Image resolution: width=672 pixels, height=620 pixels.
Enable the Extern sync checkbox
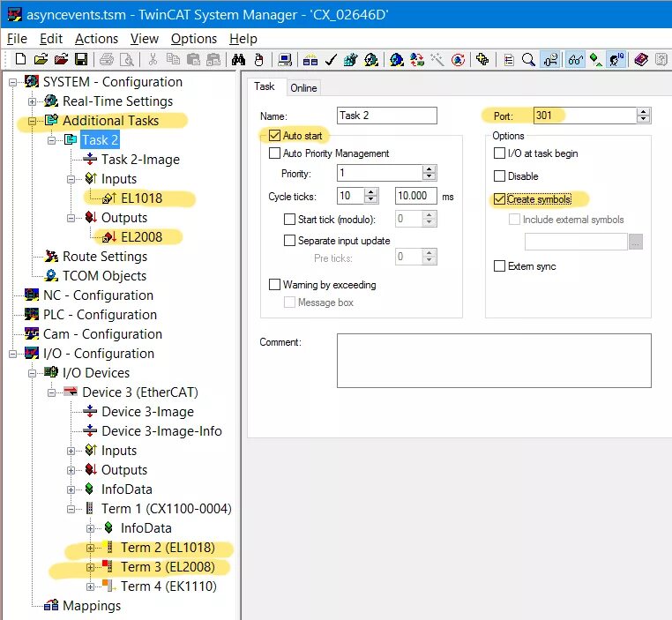coord(499,265)
